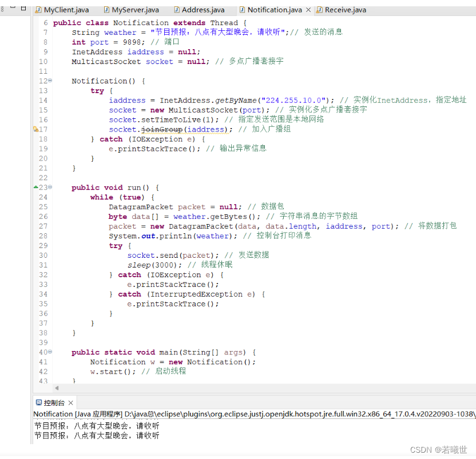Click the Java file icon on MyServer.java tab
The image size is (476, 459).
tap(106, 10)
